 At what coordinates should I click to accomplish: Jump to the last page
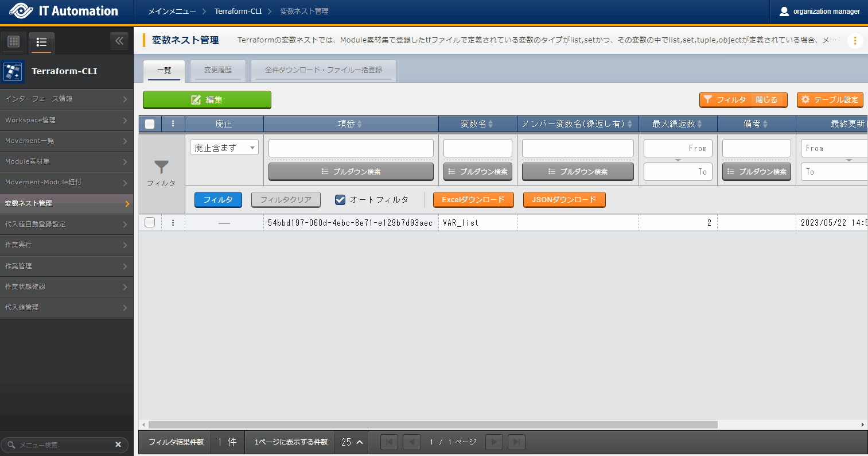516,442
